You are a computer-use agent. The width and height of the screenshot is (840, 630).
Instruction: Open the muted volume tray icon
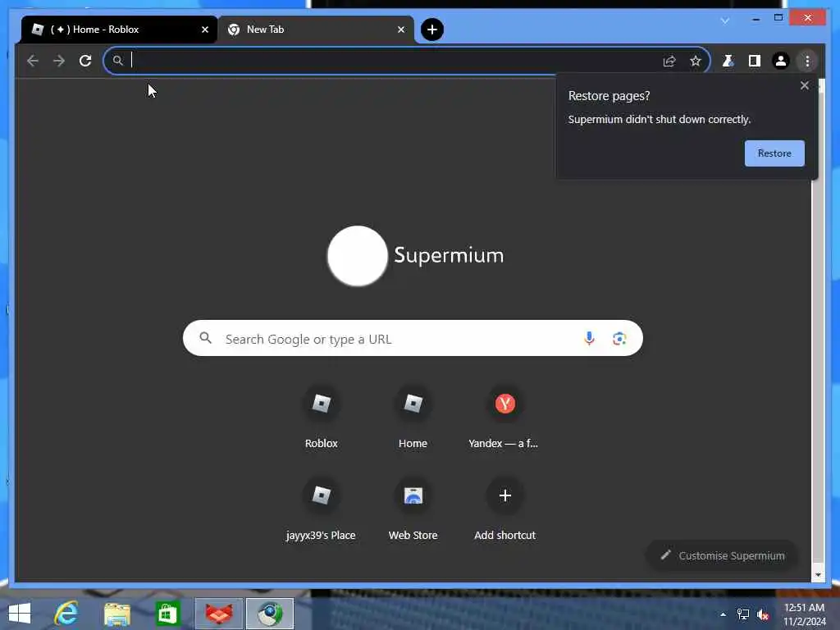click(x=763, y=614)
